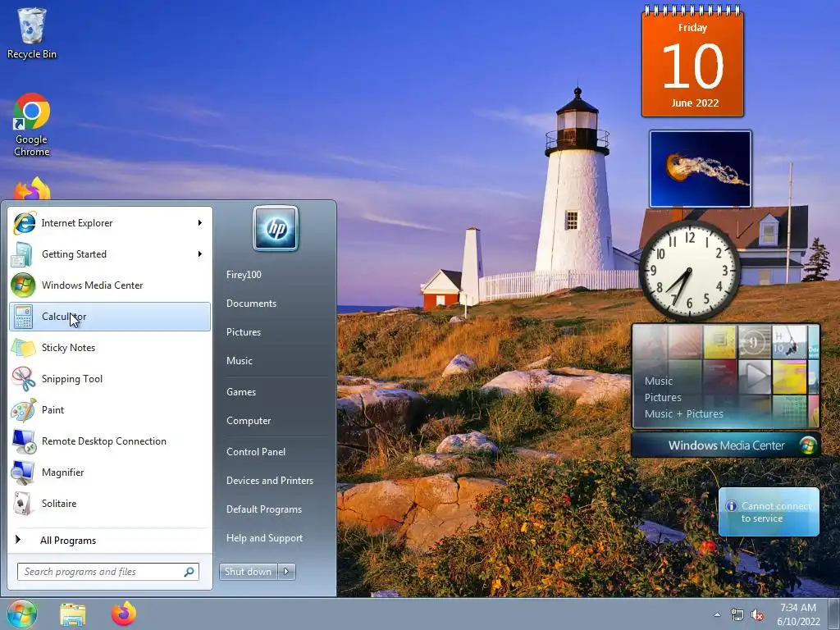Click the Remote Desktop Connection icon
This screenshot has width=840, height=630.
pos(23,441)
